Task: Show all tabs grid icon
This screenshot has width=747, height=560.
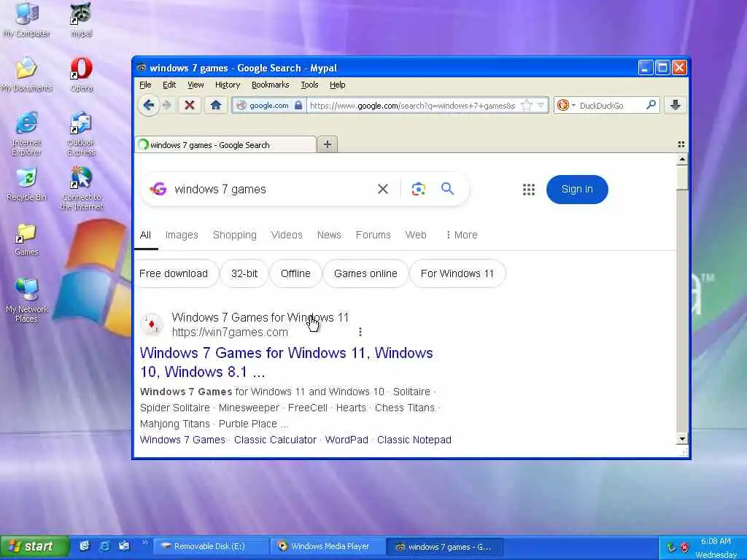Action: (x=681, y=144)
